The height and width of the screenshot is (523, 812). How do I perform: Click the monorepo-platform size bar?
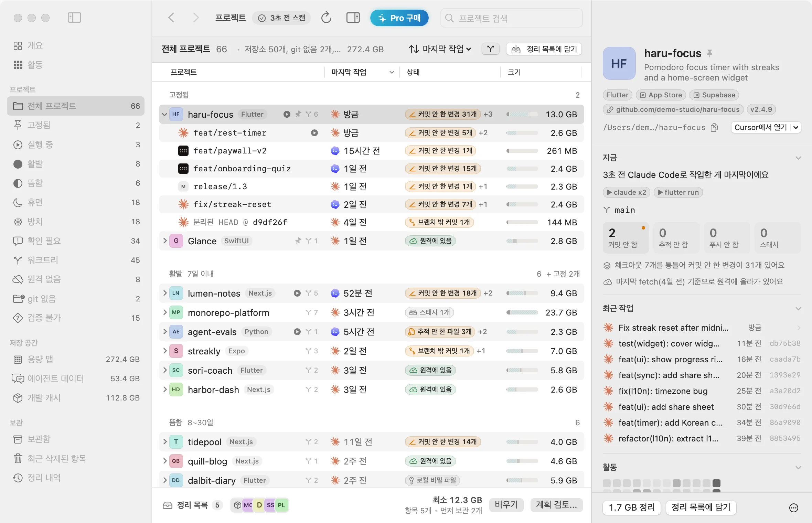point(522,312)
